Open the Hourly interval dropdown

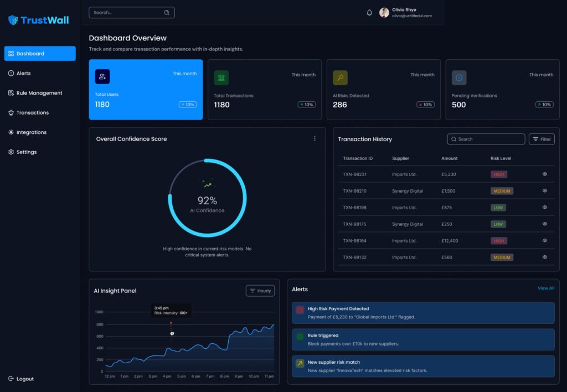[260, 291]
